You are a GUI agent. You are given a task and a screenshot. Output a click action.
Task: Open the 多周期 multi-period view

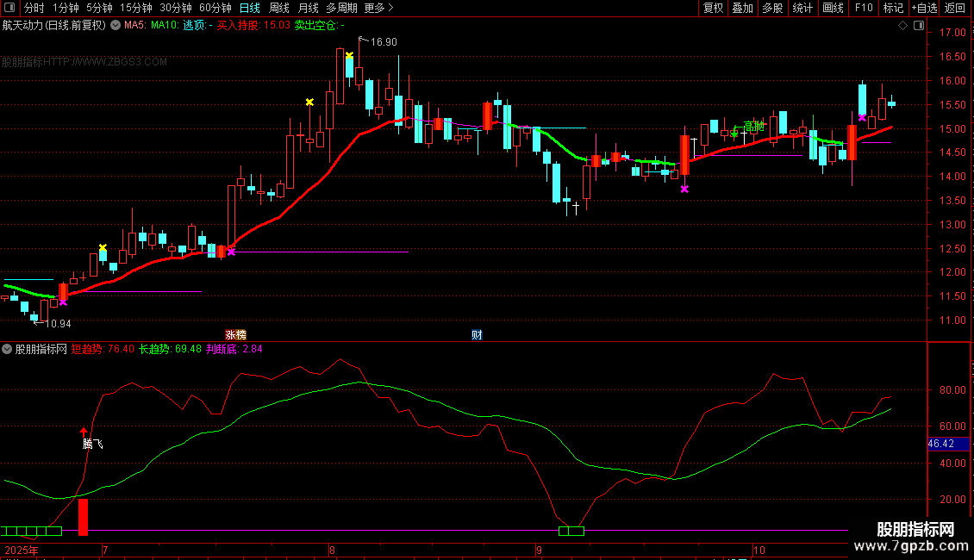[x=341, y=8]
